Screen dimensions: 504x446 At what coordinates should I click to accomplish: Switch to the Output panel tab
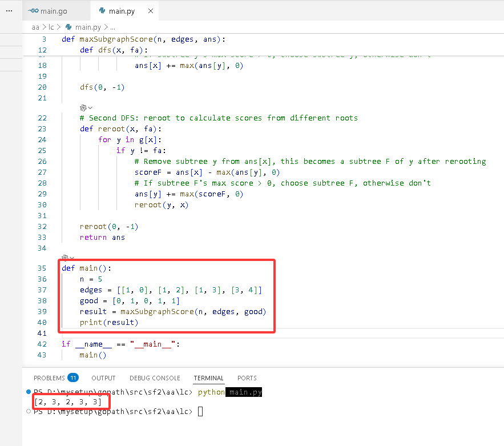[x=103, y=378]
